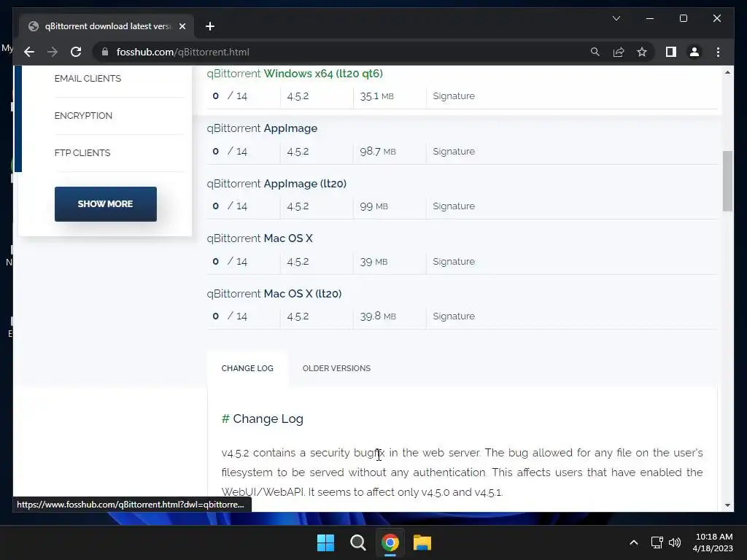Click the 39.8 MB file size
Image resolution: width=747 pixels, height=560 pixels.
point(378,316)
